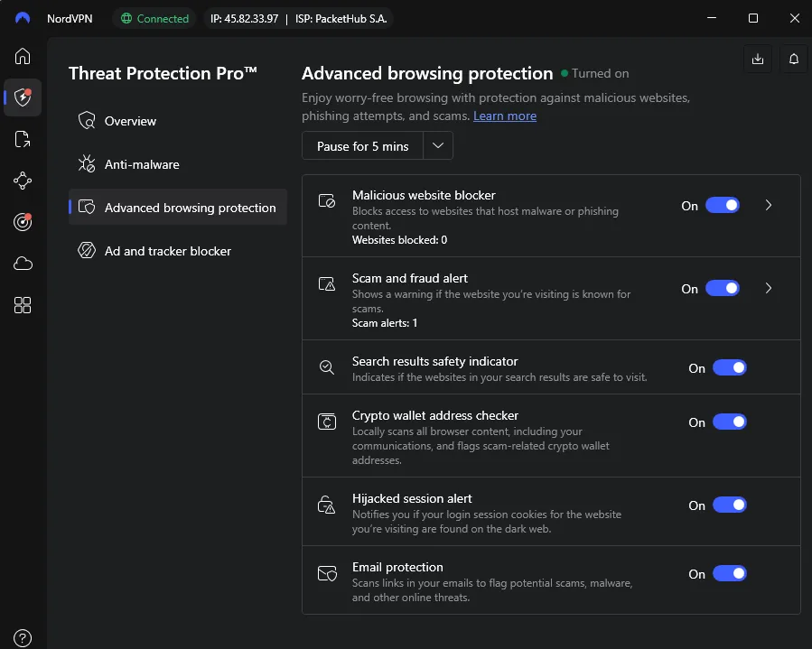Click the Ad and tracker blocker icon

[87, 251]
